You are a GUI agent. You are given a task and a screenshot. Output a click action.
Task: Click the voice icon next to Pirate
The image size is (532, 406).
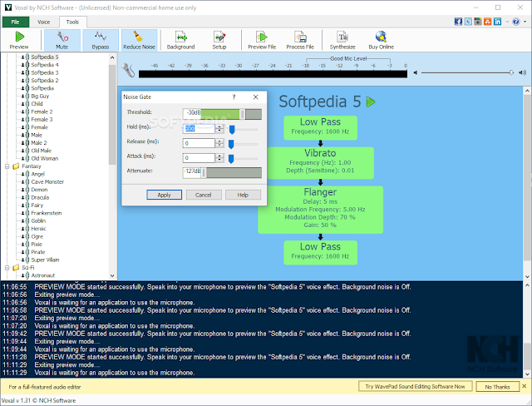[x=25, y=252]
